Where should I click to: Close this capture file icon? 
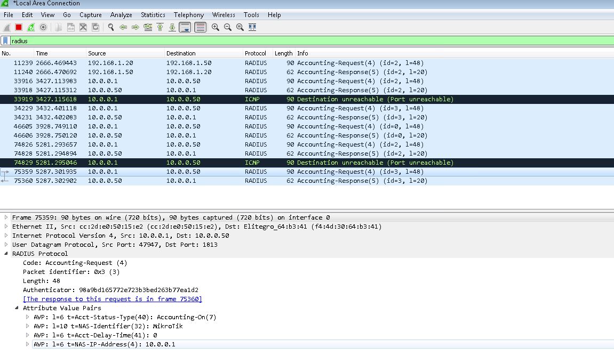[x=83, y=27]
